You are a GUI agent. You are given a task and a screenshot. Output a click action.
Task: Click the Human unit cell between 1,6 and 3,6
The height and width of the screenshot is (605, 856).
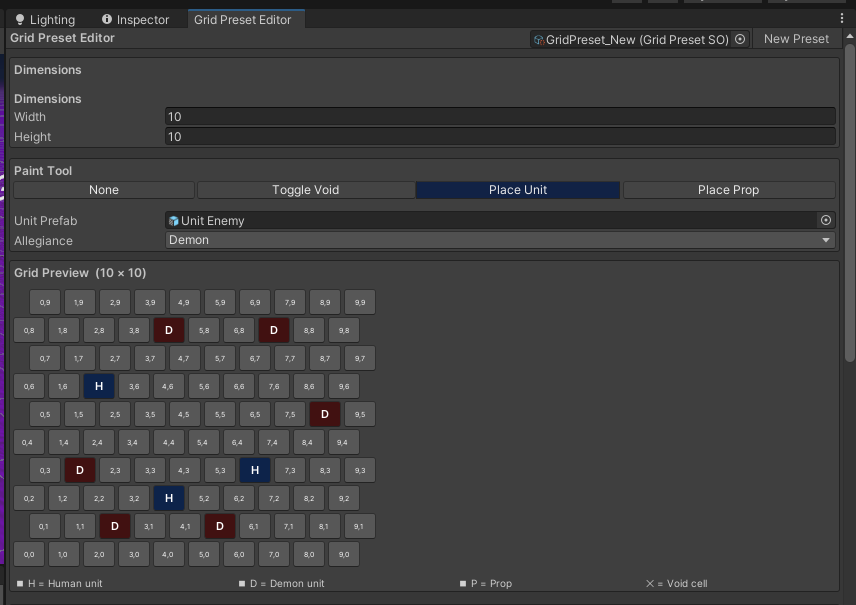click(99, 386)
